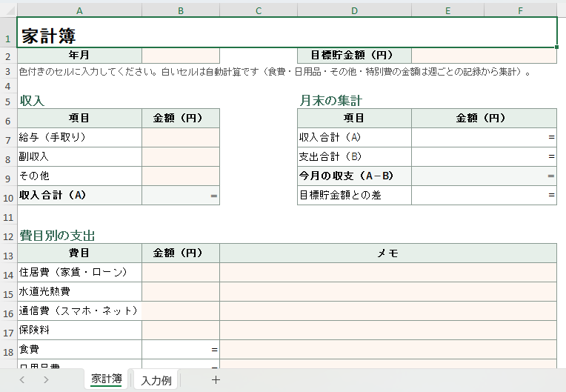Click the 副収入 amount input cell
The width and height of the screenshot is (566, 392).
(x=181, y=156)
